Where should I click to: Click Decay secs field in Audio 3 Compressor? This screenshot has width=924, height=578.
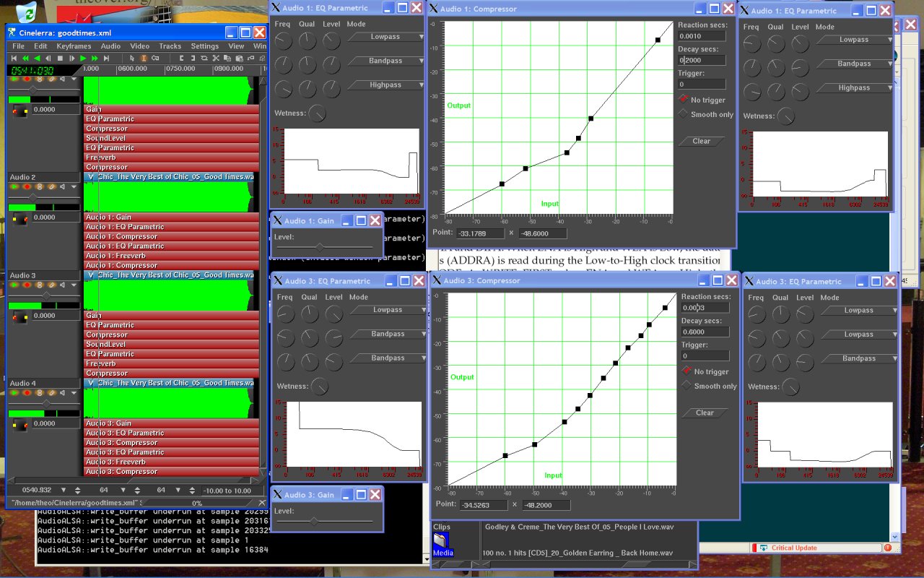click(705, 332)
